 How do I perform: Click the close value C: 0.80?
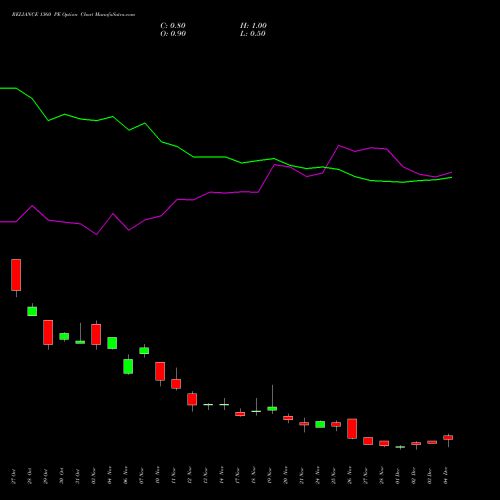173,26
